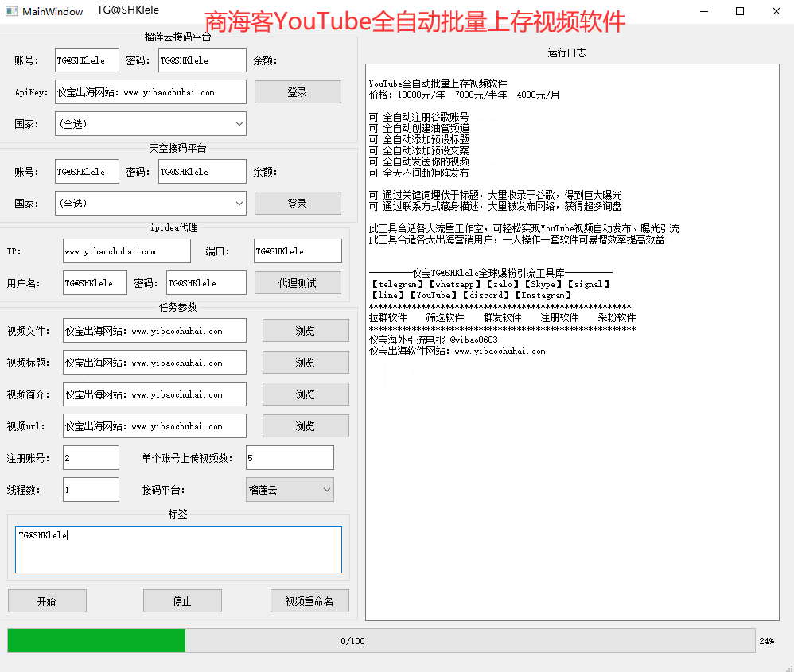Viewport: 794px width, 672px height.
Task: Close the MainWindow window
Action: 776,11
